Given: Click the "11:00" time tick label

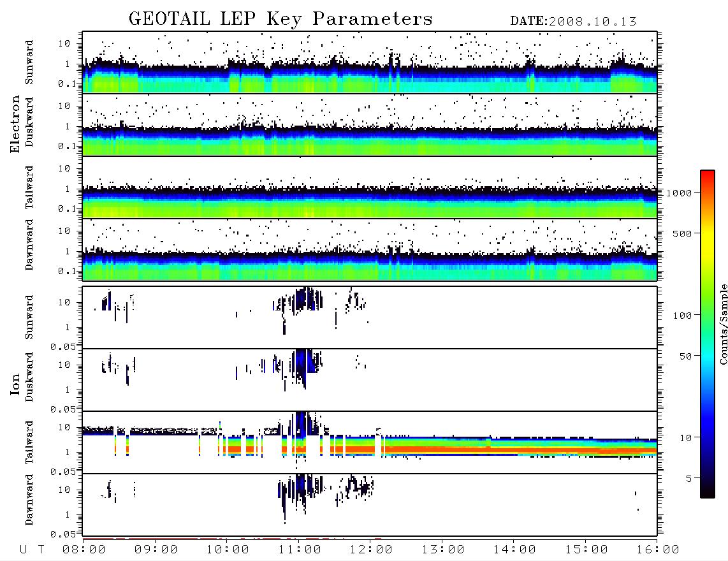Looking at the screenshot, I should pos(300,550).
